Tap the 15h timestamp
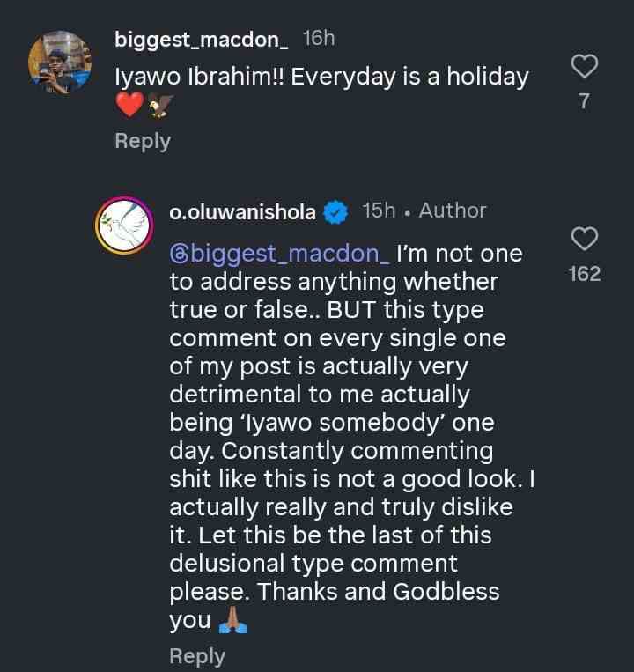634x672 pixels. coord(379,210)
